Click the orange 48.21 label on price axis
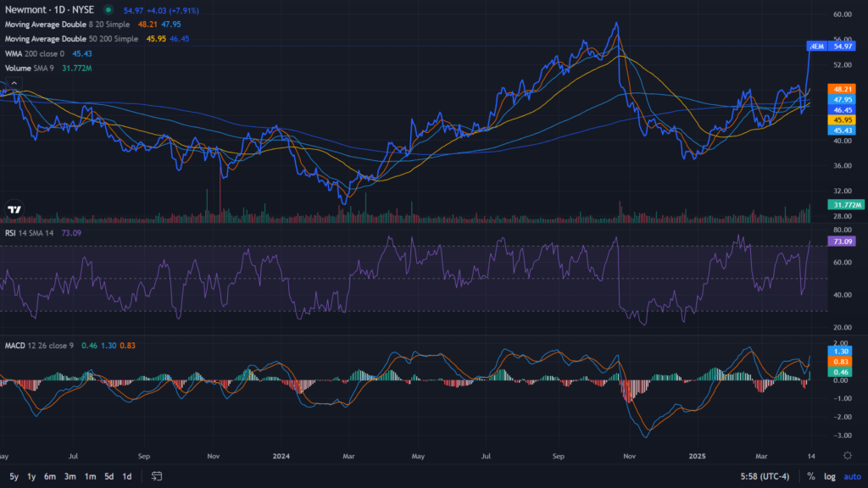The height and width of the screenshot is (488, 868). point(842,89)
